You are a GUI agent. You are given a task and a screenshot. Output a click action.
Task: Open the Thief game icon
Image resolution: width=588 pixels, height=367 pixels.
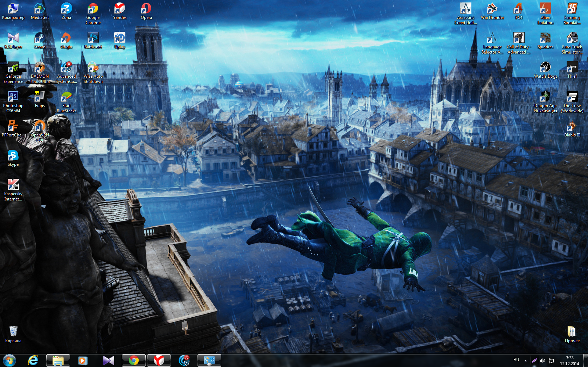[572, 70]
